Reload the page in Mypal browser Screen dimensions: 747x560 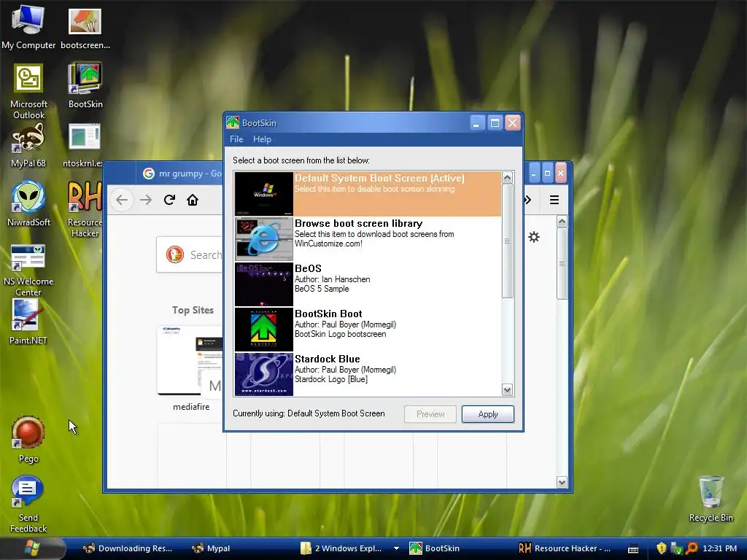tap(169, 200)
